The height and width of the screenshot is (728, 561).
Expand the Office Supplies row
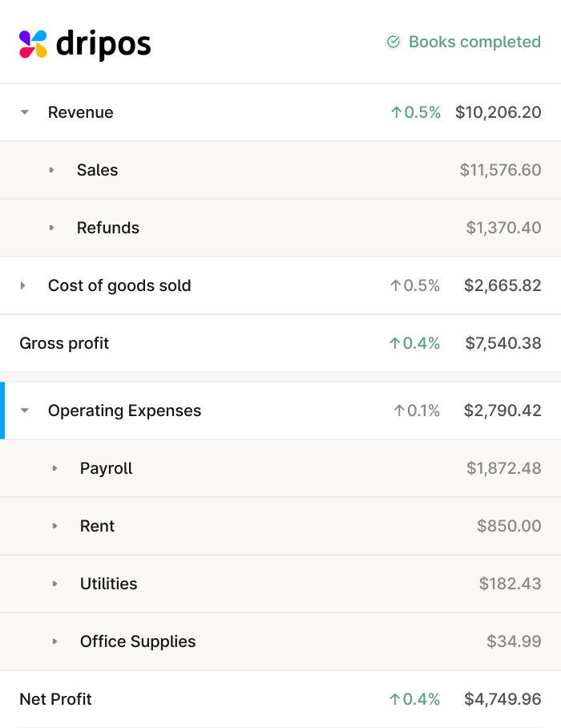pyautogui.click(x=55, y=642)
